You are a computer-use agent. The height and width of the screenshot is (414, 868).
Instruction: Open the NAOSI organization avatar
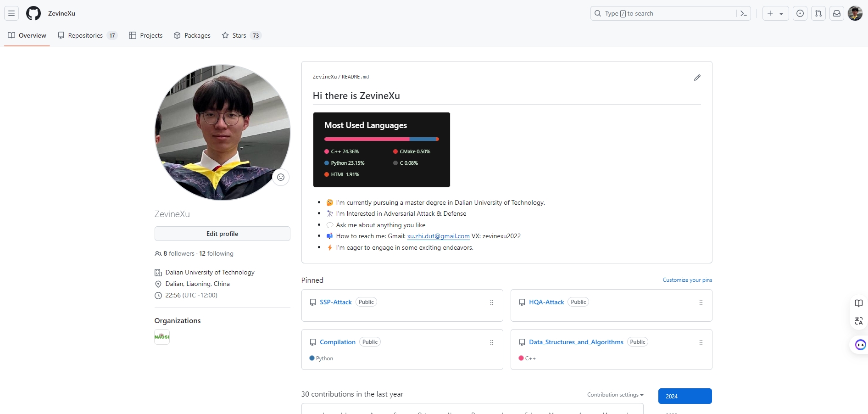[x=162, y=337]
